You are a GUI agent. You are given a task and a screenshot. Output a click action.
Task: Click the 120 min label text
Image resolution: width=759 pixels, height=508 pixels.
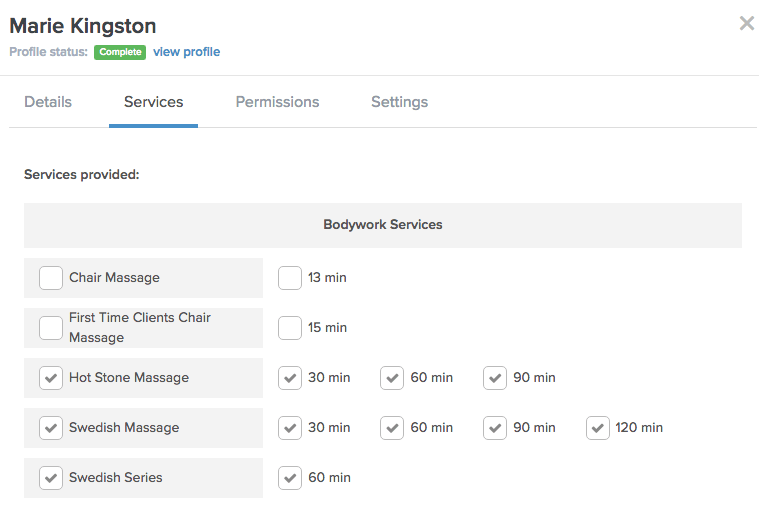click(x=639, y=428)
